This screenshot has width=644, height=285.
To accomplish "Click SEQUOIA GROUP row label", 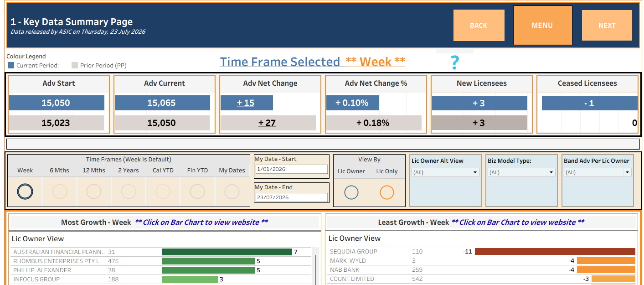I will (x=353, y=251).
